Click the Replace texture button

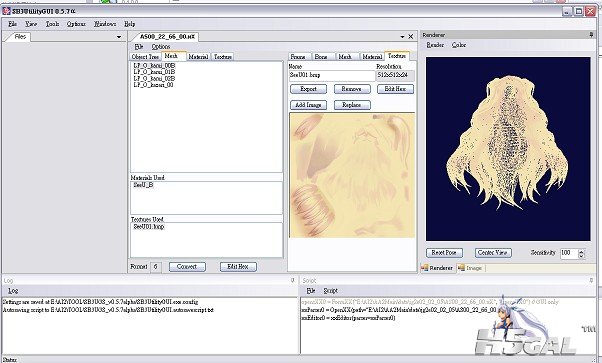coord(352,105)
